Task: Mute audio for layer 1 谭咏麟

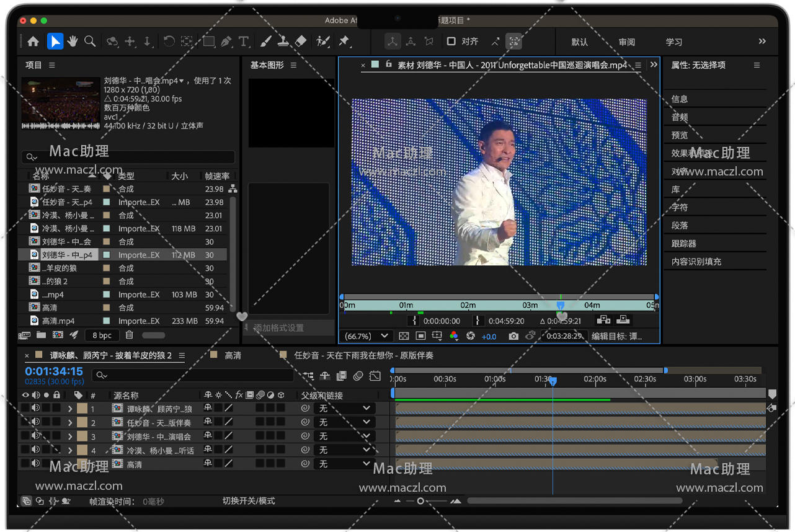Action: pyautogui.click(x=36, y=408)
